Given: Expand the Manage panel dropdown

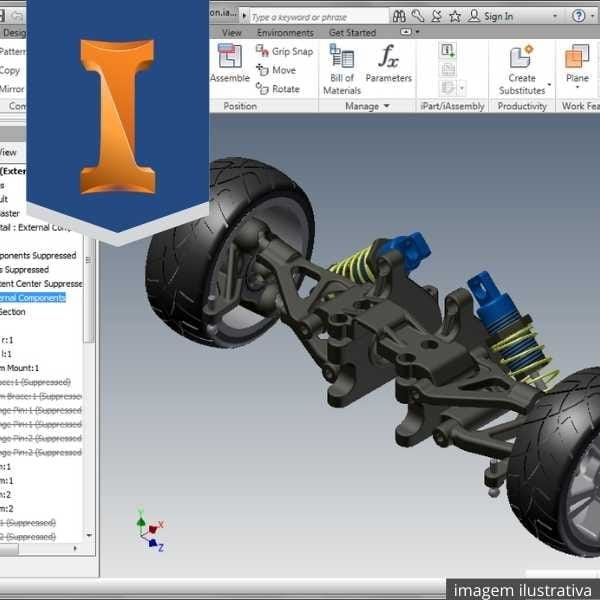Looking at the screenshot, I should pos(386,106).
